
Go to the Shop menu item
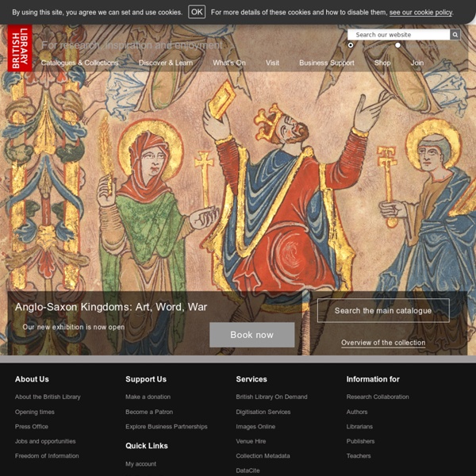click(382, 63)
